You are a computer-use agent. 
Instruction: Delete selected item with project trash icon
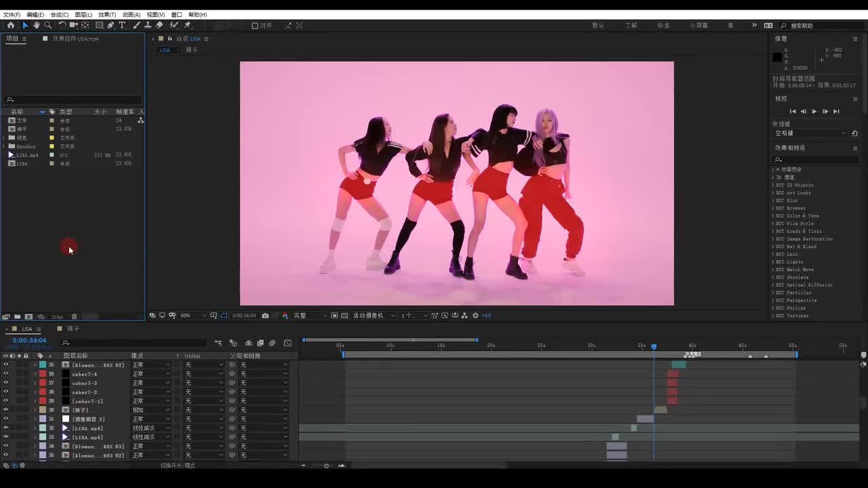pos(75,317)
